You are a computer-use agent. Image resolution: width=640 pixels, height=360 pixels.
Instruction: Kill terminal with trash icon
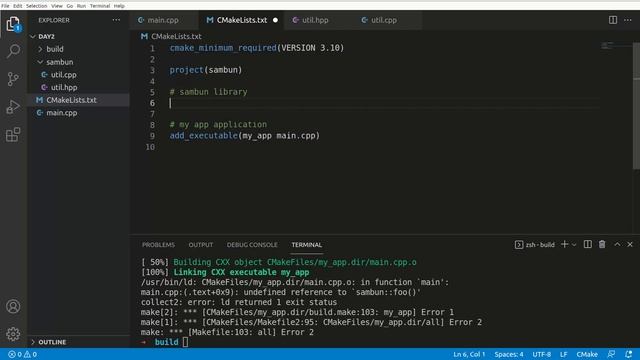click(602, 244)
